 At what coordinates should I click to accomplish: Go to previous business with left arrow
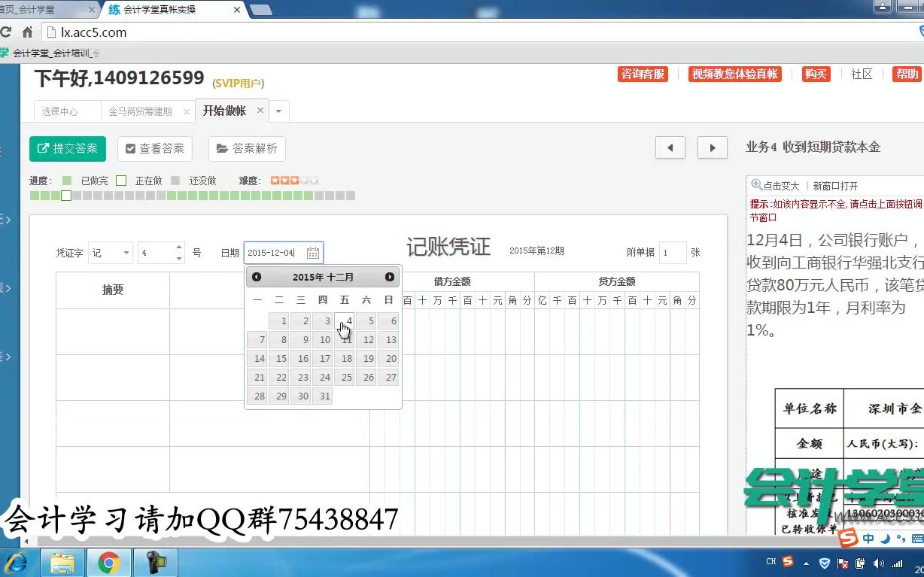[x=670, y=148]
